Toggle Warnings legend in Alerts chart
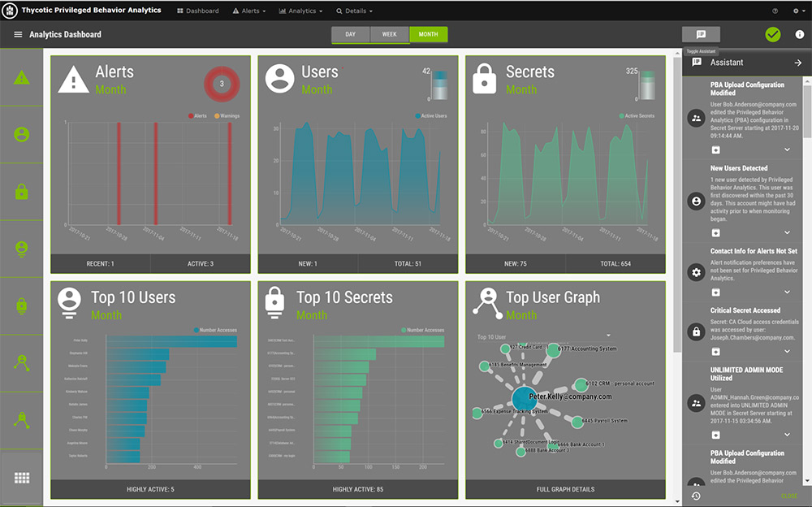Viewport: 812px width, 507px height. [x=227, y=116]
